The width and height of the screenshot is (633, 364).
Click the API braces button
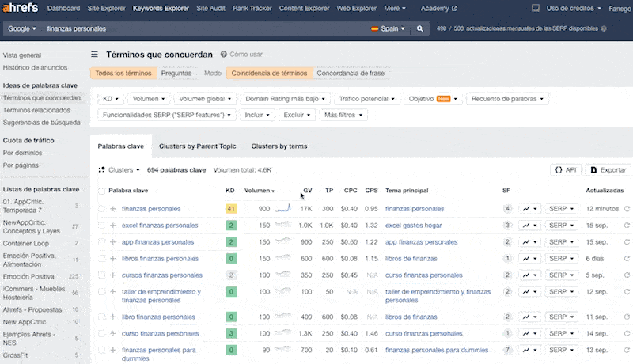(x=566, y=170)
